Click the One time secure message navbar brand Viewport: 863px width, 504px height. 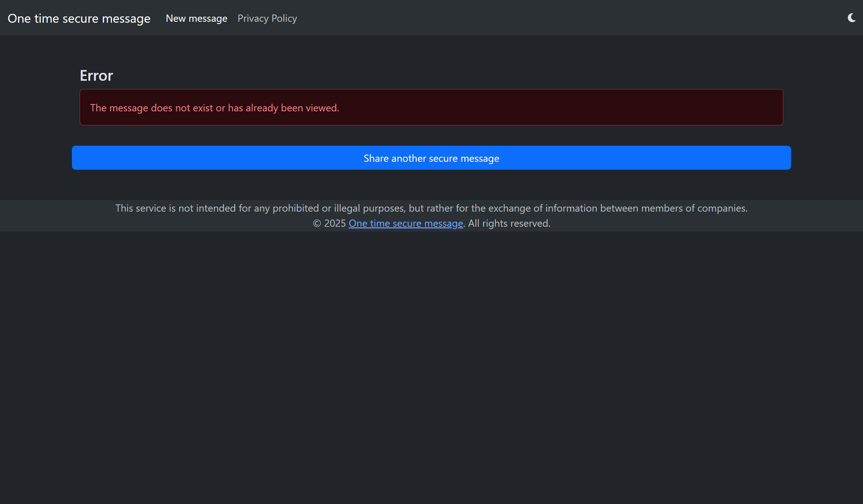tap(79, 19)
